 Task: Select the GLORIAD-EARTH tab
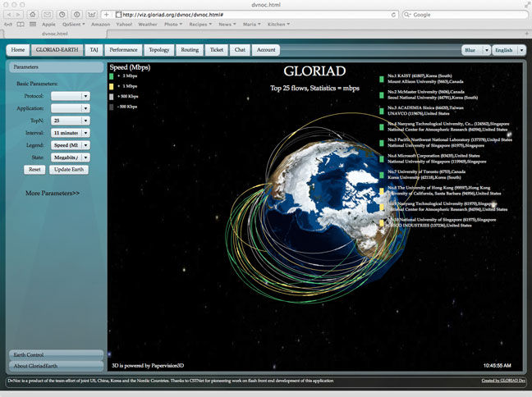pyautogui.click(x=57, y=50)
